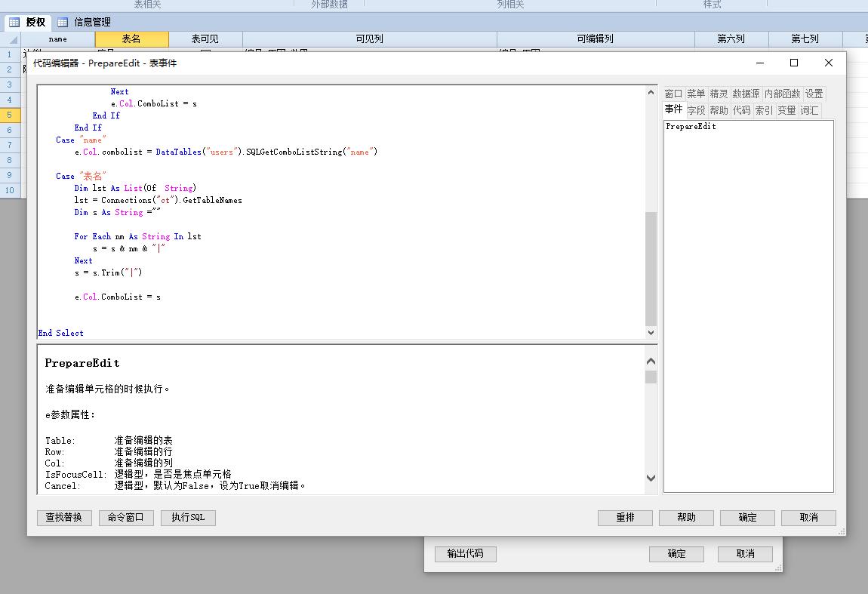Click the 查找替换 button
The image size is (868, 594).
(x=64, y=518)
